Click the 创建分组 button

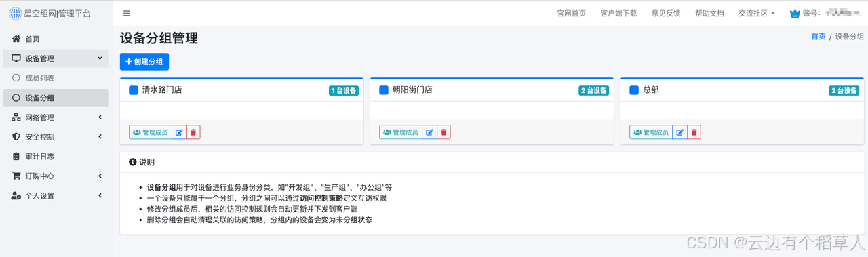tap(144, 62)
